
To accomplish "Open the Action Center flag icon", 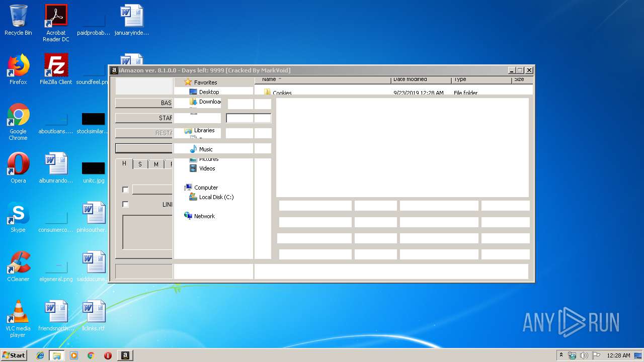I will pyautogui.click(x=596, y=355).
